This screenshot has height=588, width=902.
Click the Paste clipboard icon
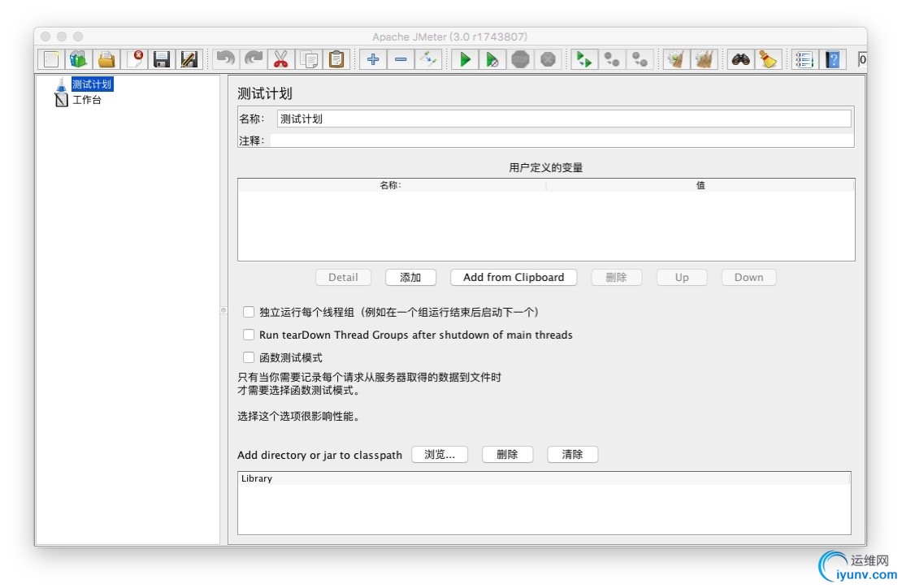pyautogui.click(x=336, y=59)
